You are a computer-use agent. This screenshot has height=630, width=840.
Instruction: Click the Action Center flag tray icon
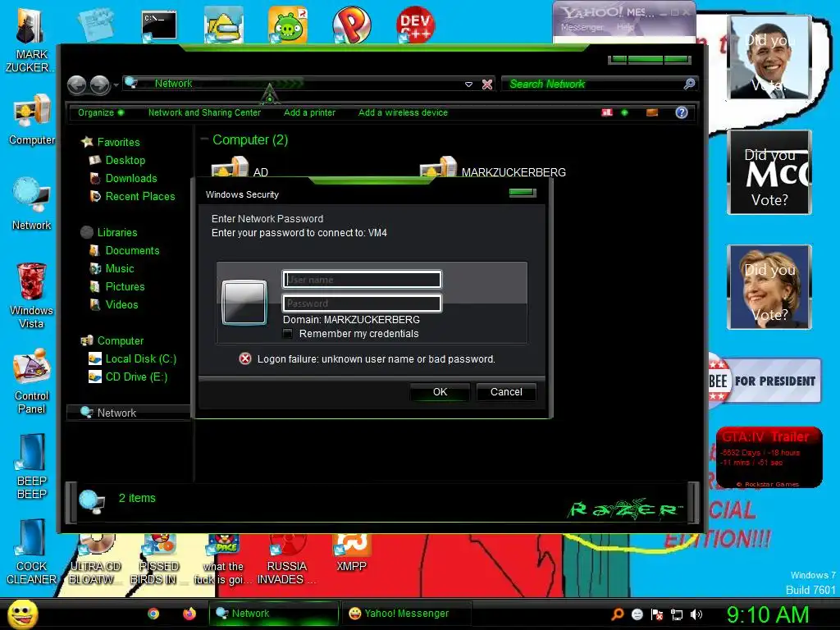[657, 614]
